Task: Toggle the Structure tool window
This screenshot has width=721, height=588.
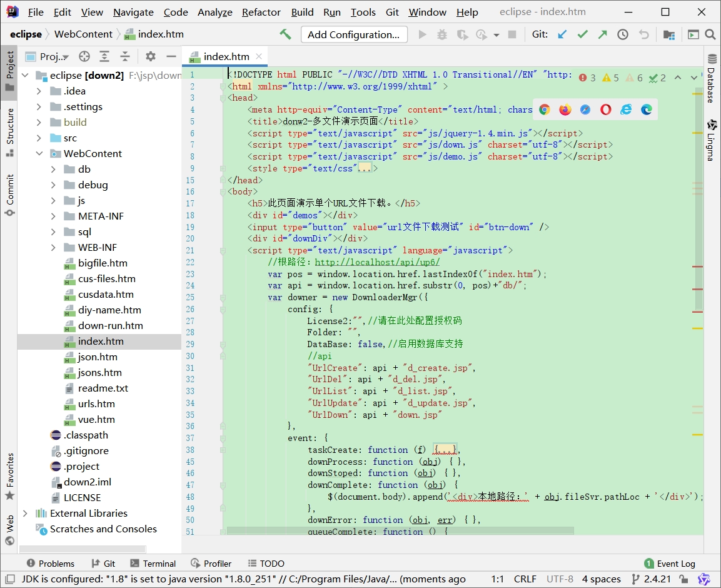Action: pyautogui.click(x=9, y=131)
